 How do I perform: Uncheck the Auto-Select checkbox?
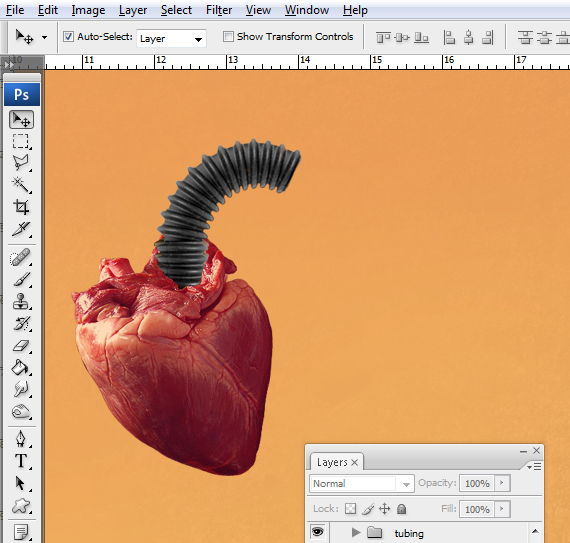click(68, 36)
